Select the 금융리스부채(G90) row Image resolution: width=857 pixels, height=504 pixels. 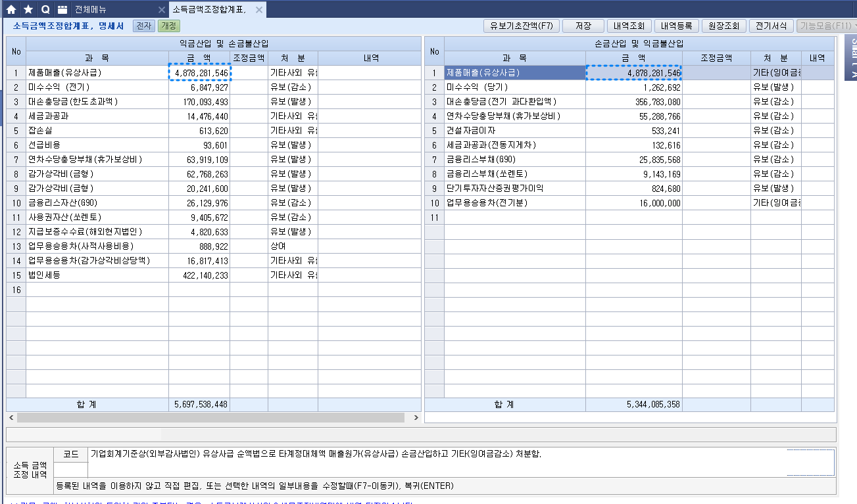pos(629,160)
